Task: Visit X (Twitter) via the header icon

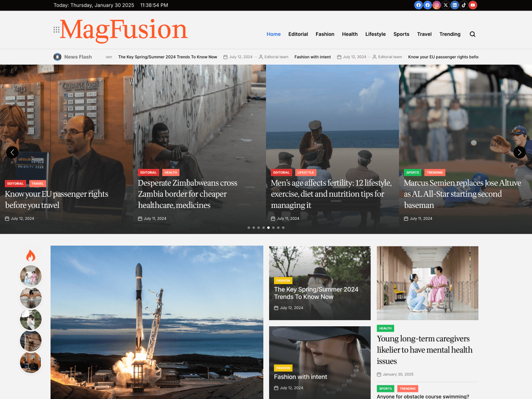Action: 446,5
